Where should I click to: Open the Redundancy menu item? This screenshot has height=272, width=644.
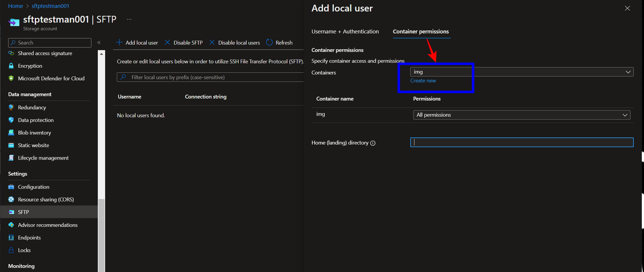click(x=32, y=107)
